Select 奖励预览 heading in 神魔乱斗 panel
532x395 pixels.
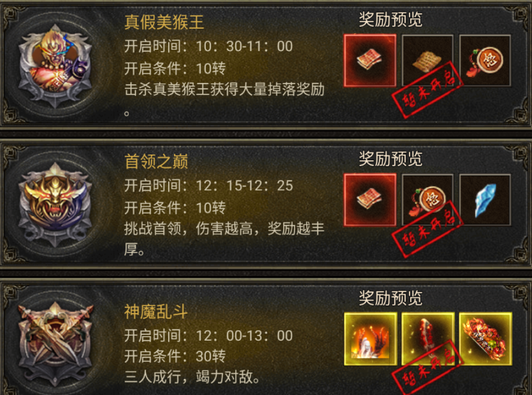point(391,298)
